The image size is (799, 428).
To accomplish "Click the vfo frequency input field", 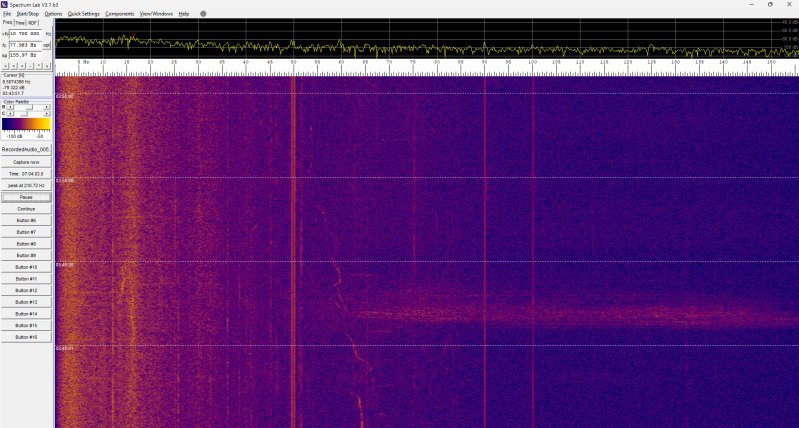I will pos(25,34).
